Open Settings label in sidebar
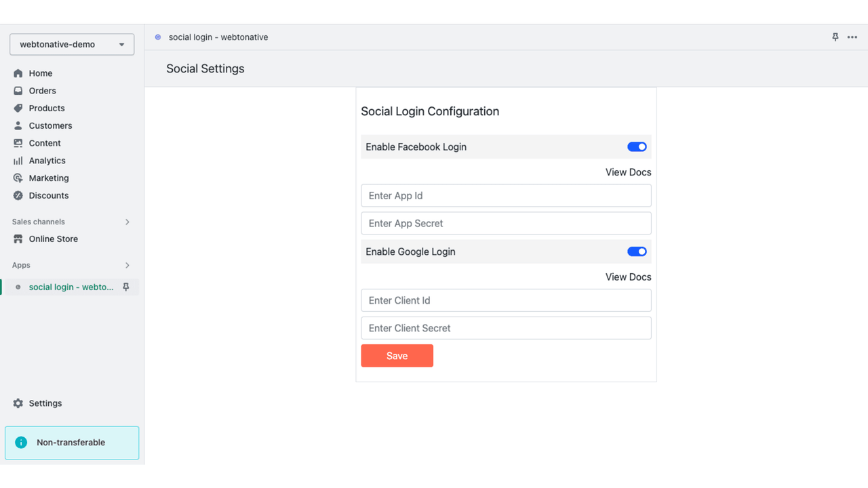This screenshot has height=488, width=868. coord(45,403)
